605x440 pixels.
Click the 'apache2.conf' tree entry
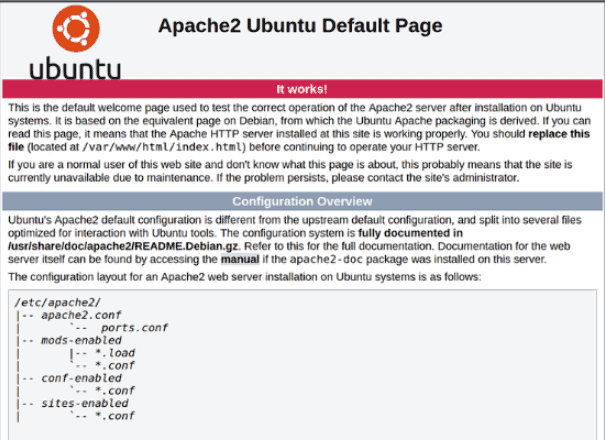[81, 315]
